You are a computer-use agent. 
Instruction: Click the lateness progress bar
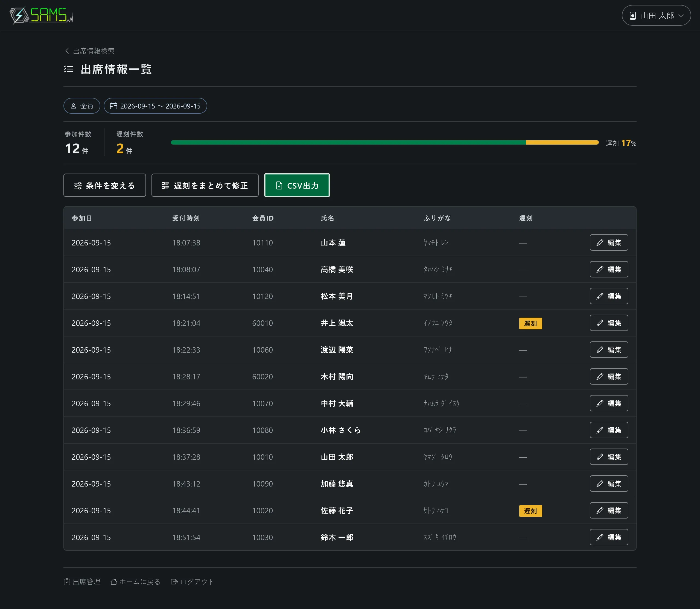coord(384,143)
